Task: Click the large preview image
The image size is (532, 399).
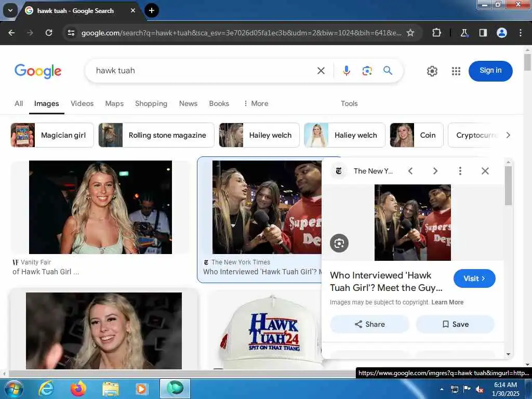Action: (x=413, y=222)
